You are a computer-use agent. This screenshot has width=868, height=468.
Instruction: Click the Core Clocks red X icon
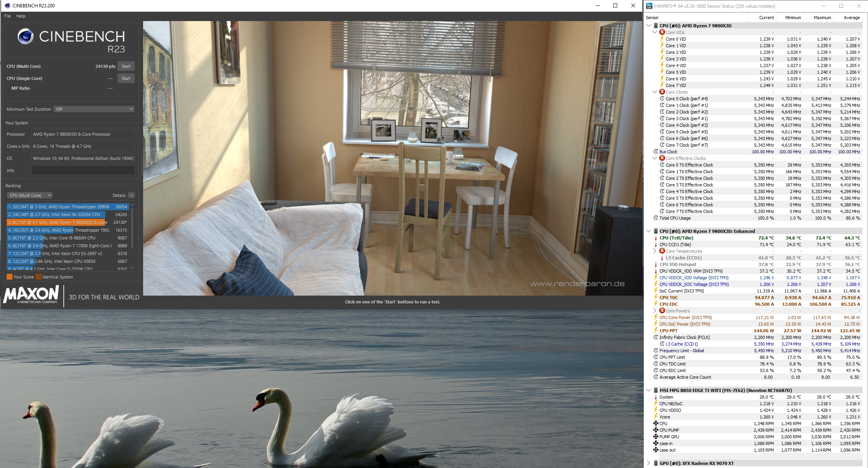662,92
